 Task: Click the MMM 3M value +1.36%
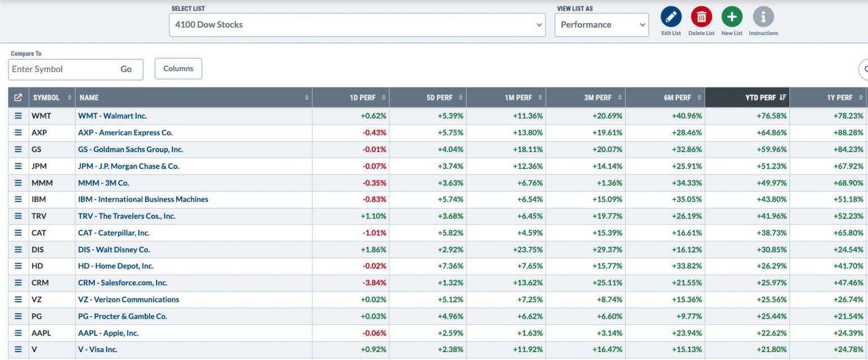pos(609,183)
